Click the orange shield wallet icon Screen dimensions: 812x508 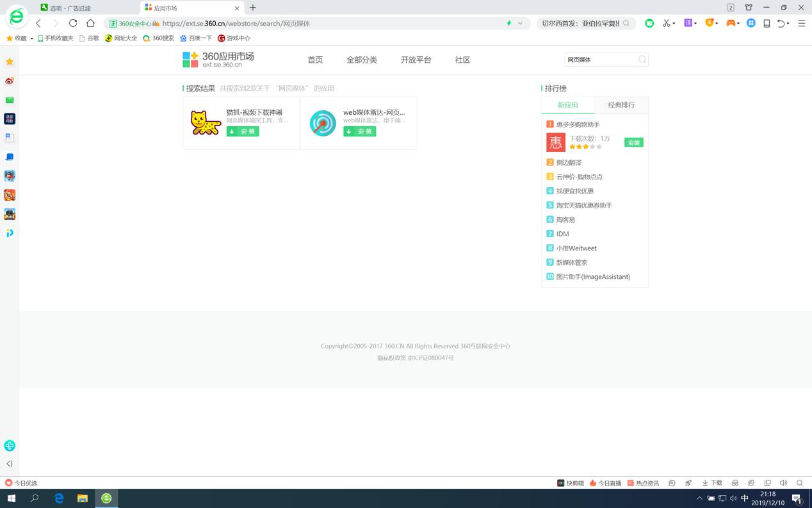709,23
